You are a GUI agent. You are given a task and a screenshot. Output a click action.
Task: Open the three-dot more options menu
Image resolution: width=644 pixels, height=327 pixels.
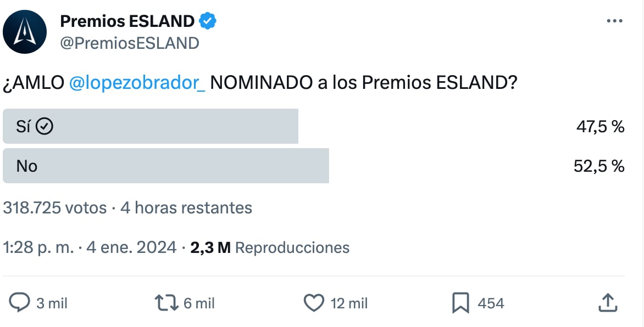[x=614, y=21]
